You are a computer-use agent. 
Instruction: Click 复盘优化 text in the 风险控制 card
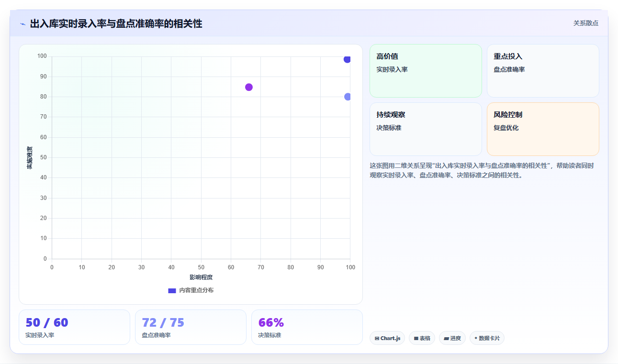click(x=506, y=128)
